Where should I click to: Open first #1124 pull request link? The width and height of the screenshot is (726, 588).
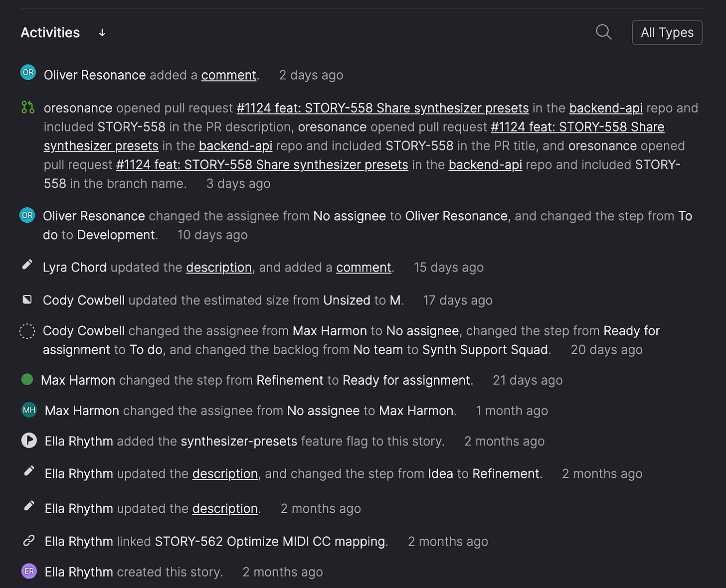pyautogui.click(x=382, y=108)
